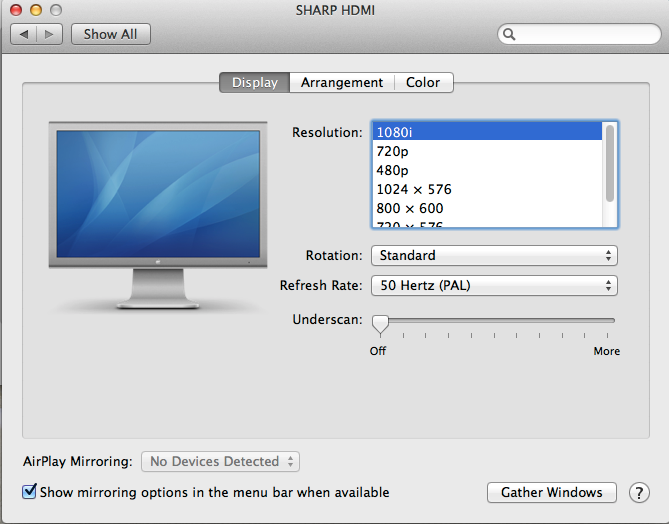Click the Underscan slider handle
The width and height of the screenshot is (669, 524).
(x=380, y=324)
